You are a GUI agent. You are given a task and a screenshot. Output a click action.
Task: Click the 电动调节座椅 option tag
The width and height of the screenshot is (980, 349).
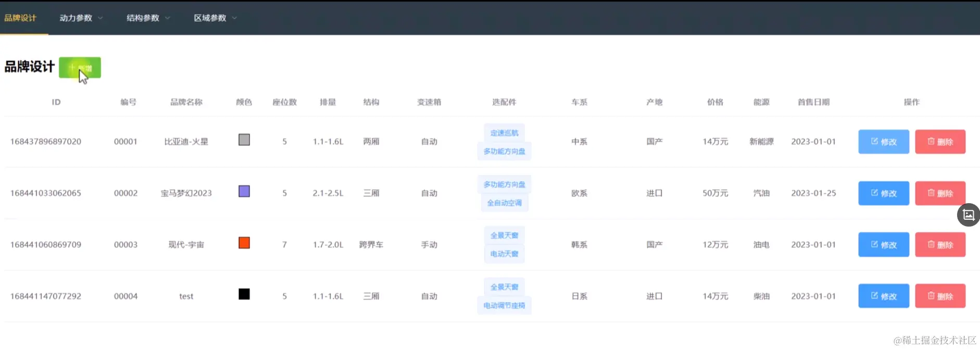tap(505, 305)
